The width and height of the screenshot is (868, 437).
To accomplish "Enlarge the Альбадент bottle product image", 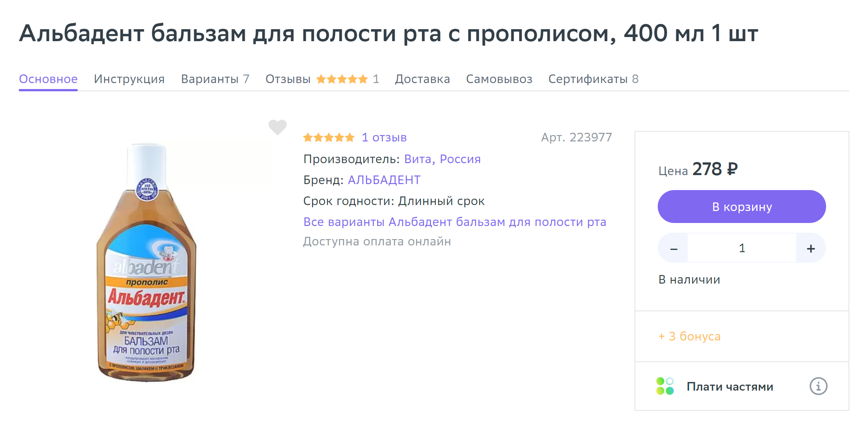I will [147, 263].
